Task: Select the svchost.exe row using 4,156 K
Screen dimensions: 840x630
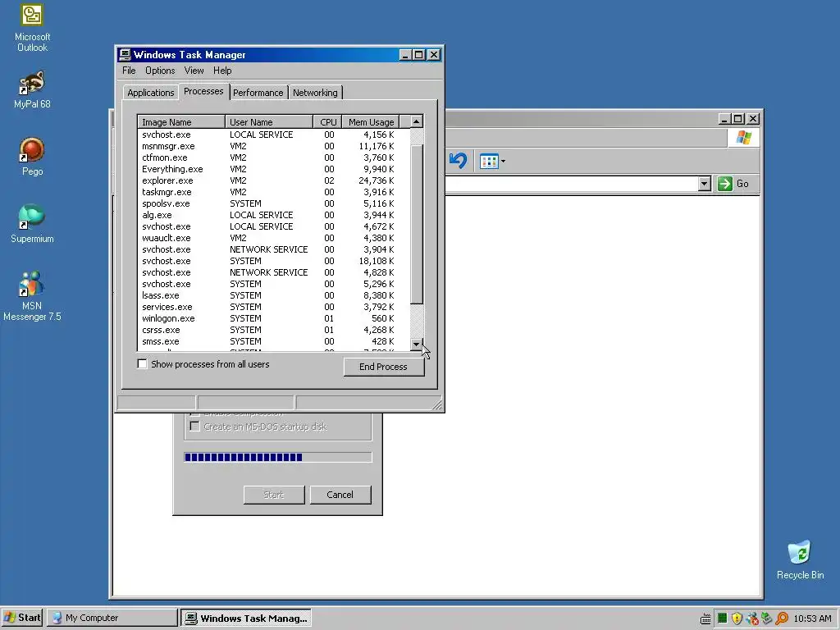Action: [273, 135]
